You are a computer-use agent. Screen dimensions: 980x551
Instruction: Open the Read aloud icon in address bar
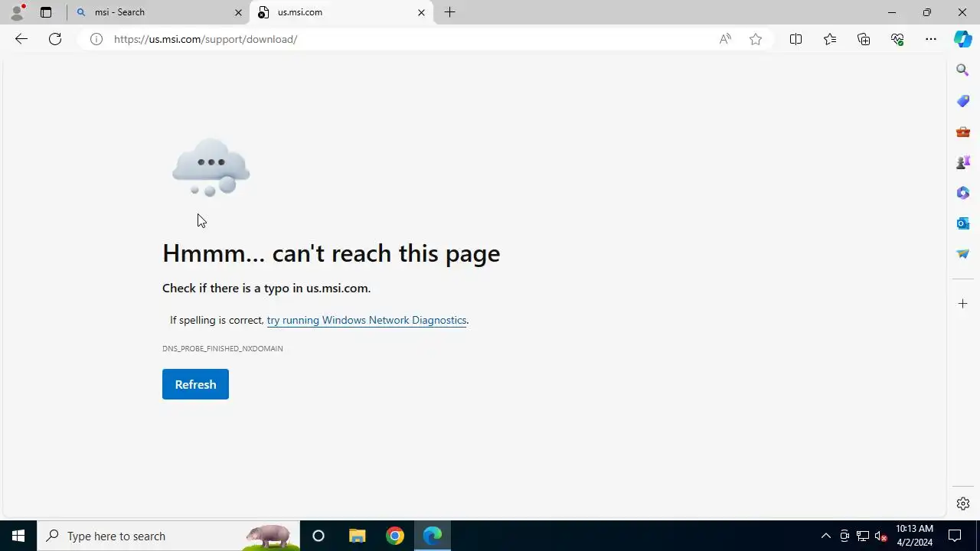725,39
